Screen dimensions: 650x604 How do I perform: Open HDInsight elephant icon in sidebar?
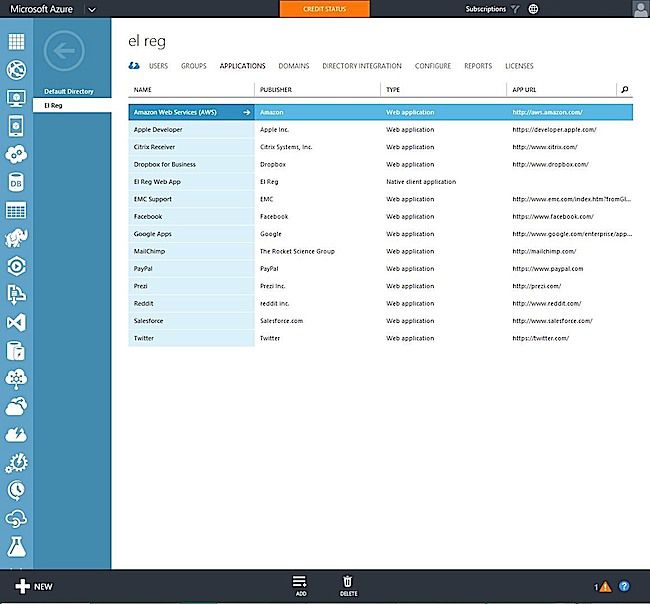click(16, 238)
